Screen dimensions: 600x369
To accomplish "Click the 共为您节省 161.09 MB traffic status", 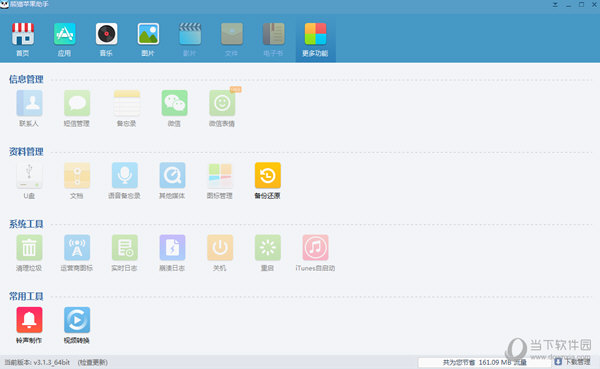I will 484,362.
